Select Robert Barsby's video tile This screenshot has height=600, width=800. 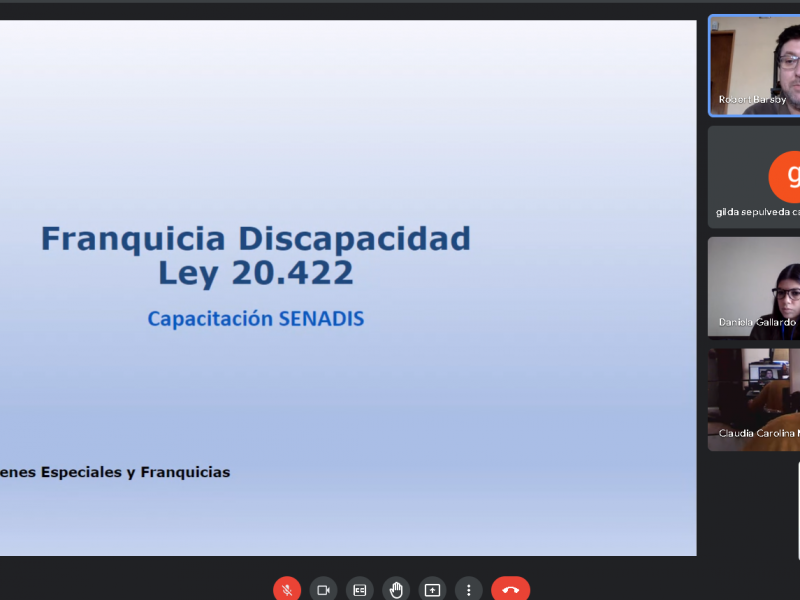pyautogui.click(x=754, y=66)
